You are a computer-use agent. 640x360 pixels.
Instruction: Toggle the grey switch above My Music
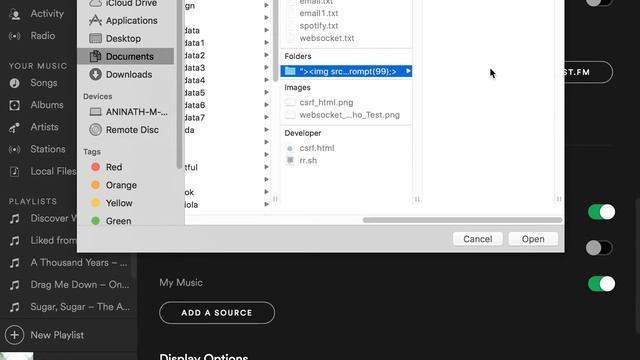[x=599, y=248]
